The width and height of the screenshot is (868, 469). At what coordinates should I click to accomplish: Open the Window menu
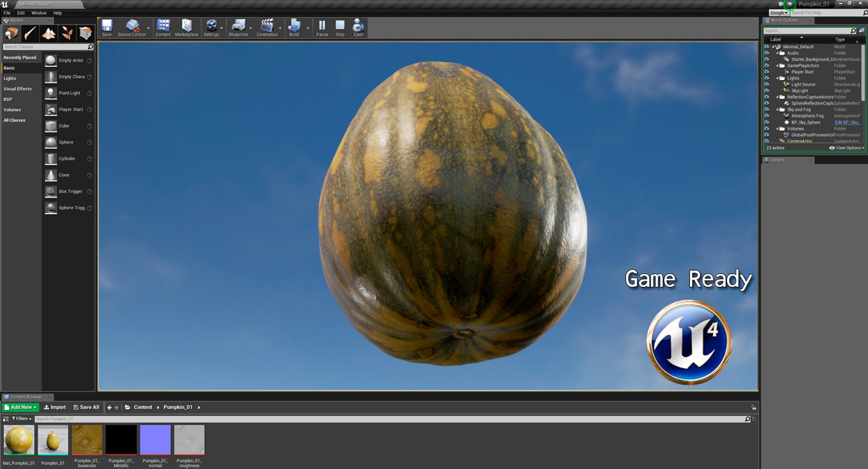coord(39,13)
